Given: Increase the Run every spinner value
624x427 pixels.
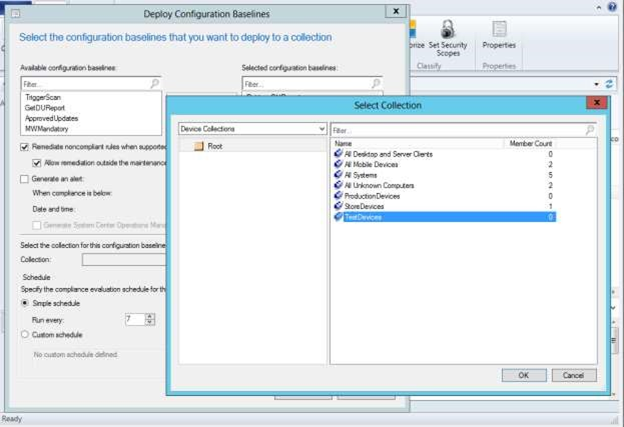Looking at the screenshot, I should tap(150, 315).
